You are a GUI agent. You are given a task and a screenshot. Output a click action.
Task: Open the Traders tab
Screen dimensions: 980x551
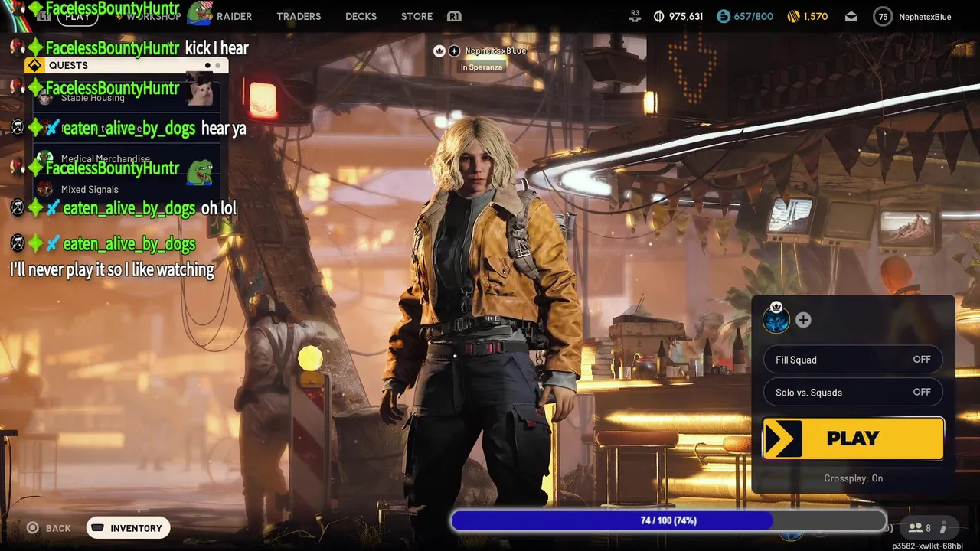pyautogui.click(x=299, y=16)
